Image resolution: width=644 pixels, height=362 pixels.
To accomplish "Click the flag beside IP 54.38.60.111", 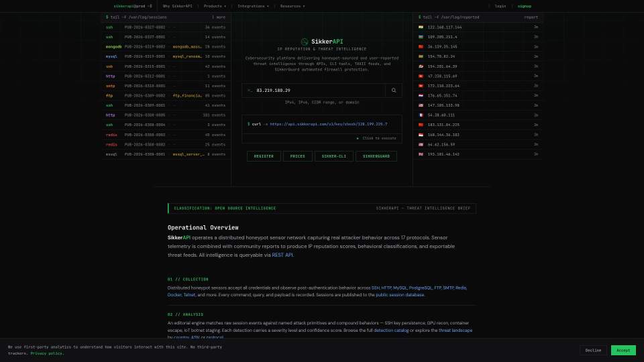I will pos(421,115).
